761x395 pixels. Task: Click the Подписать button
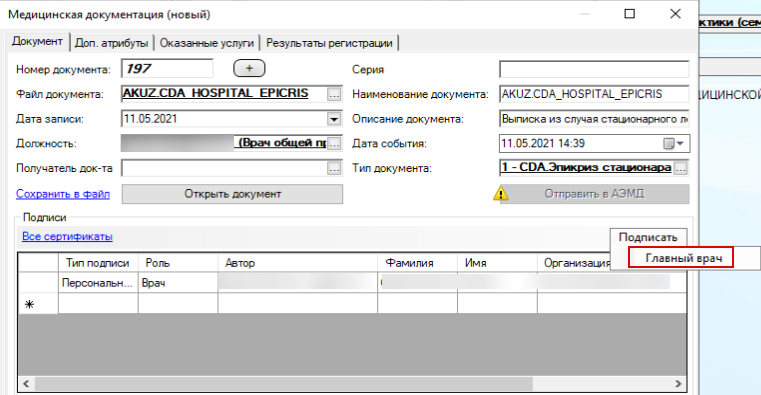648,237
